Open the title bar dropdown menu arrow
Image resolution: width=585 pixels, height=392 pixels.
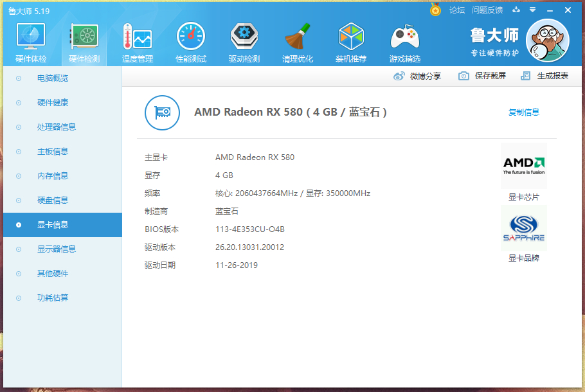tap(532, 10)
